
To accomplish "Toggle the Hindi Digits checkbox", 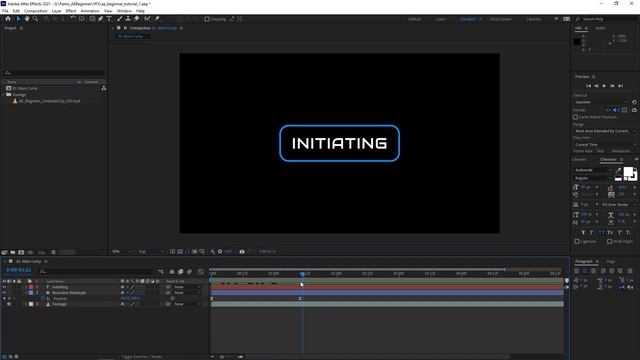I will coord(609,242).
